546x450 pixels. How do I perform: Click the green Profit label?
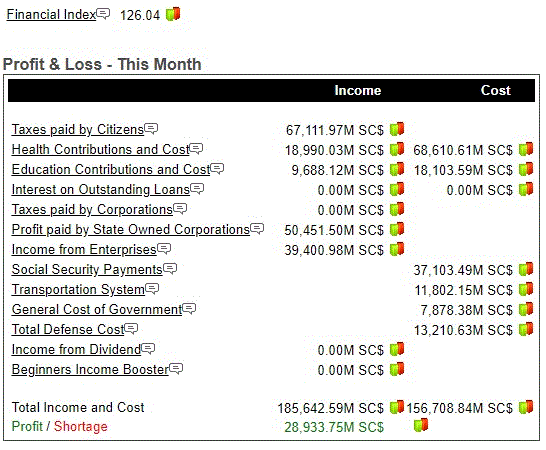[x=27, y=426]
